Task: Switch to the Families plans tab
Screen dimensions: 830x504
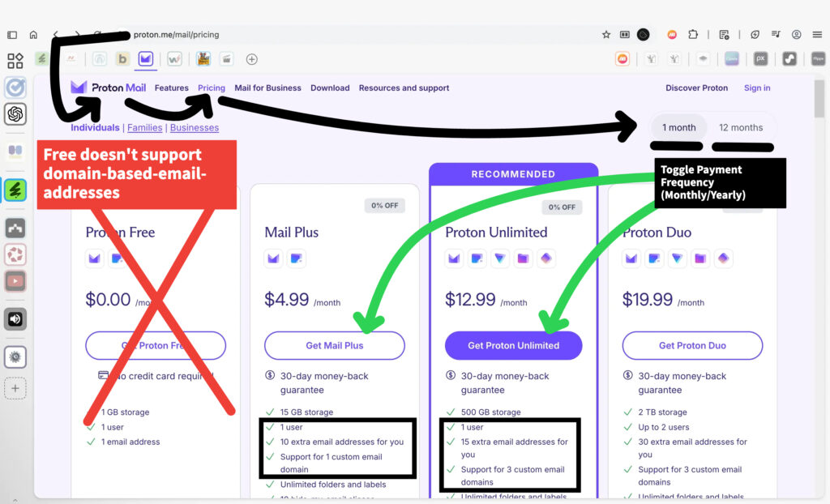Action: click(145, 127)
